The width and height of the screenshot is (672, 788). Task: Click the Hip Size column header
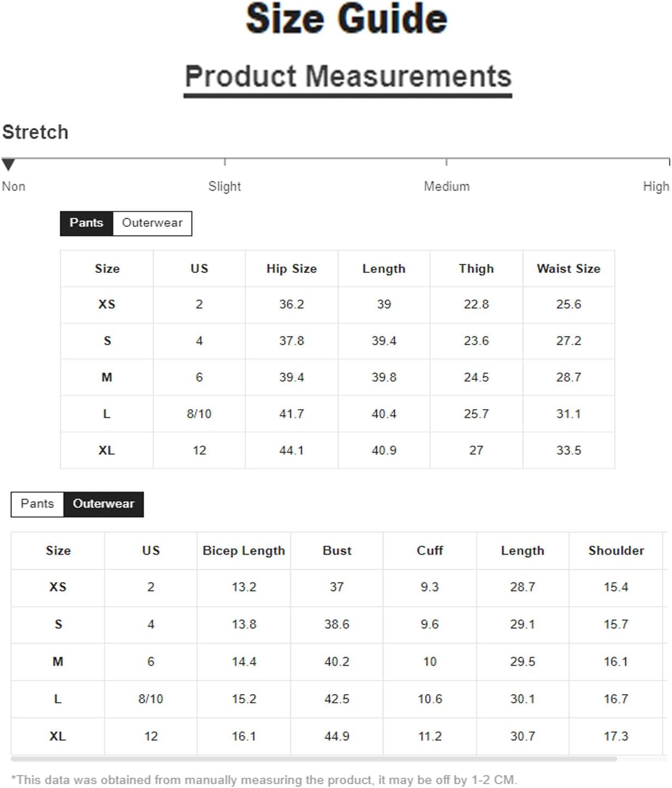tap(292, 269)
